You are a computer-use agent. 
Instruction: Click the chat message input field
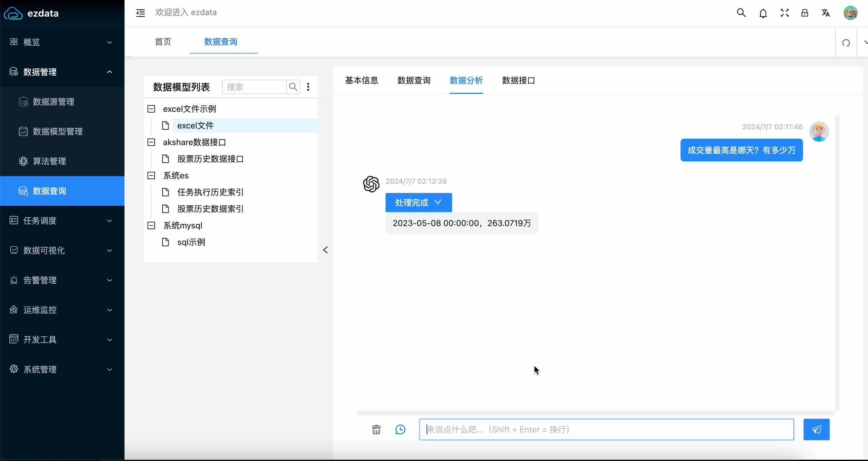coord(606,429)
